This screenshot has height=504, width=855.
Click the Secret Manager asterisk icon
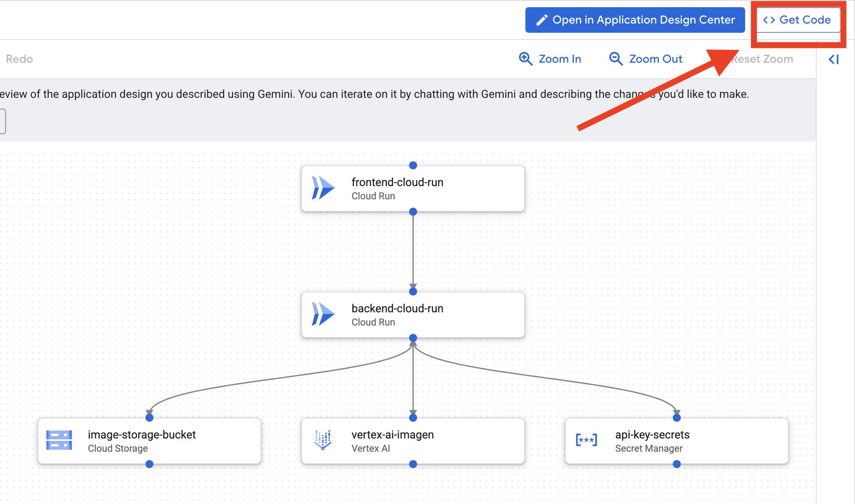point(586,440)
